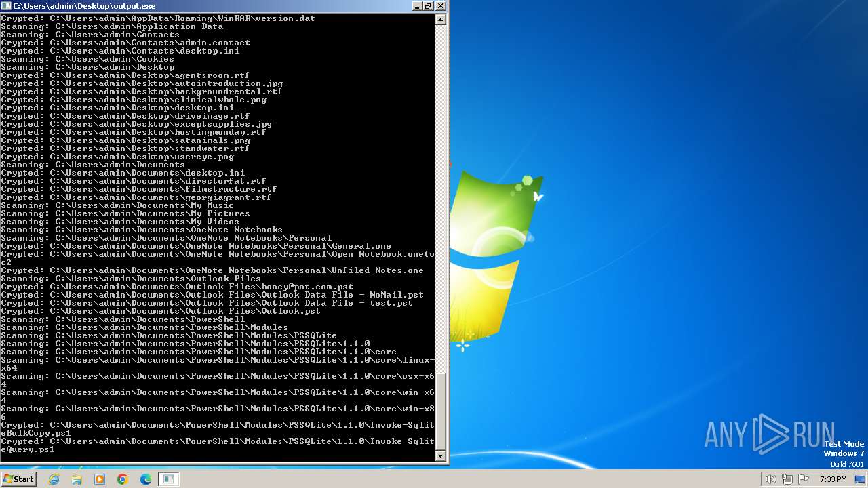Click the line ending 'clinicalwhole.png'
This screenshot has width=868, height=488.
(134, 100)
